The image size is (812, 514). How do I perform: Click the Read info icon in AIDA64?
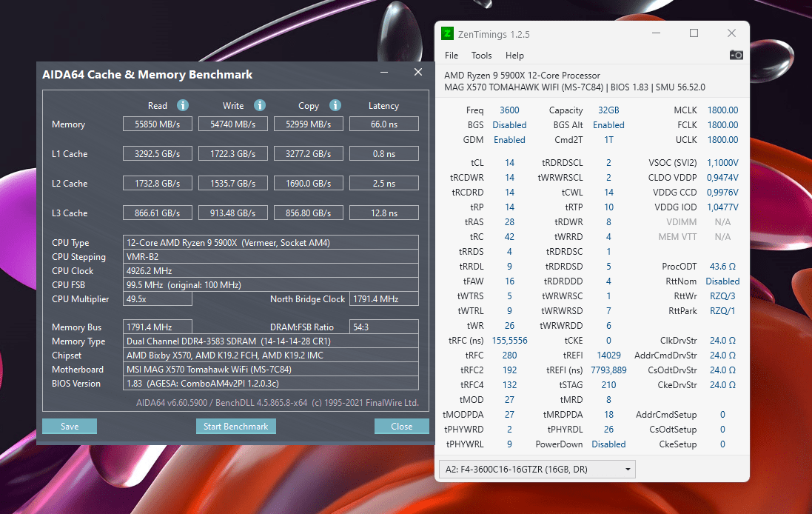pos(183,105)
